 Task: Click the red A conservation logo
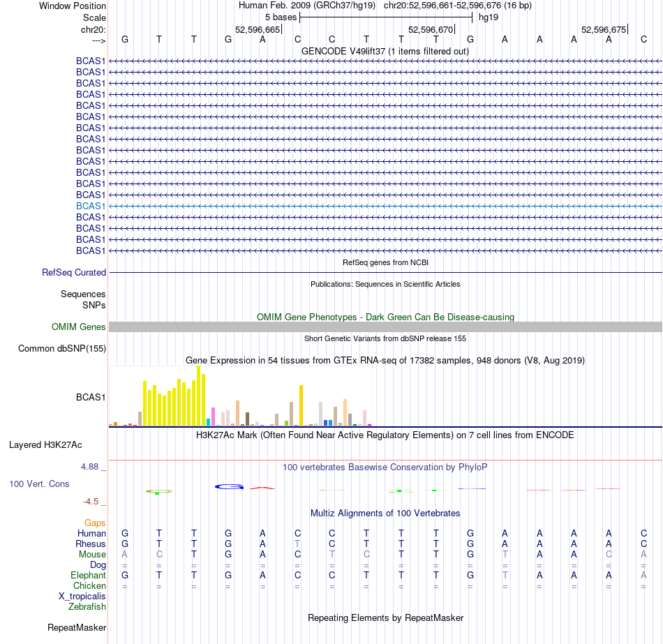pyautogui.click(x=262, y=488)
